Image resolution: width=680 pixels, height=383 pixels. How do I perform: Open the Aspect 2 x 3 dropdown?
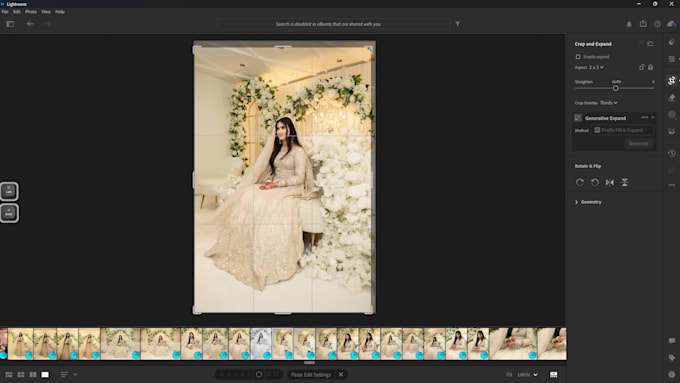click(596, 67)
